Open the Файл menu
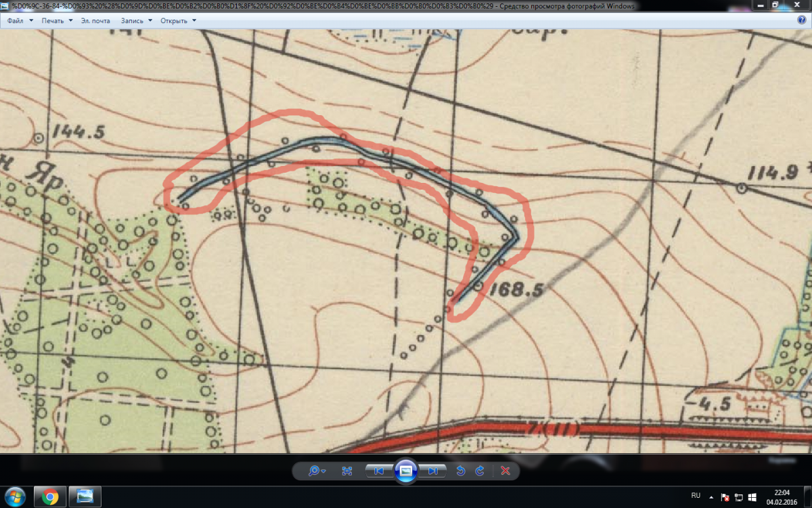This screenshot has width=812, height=508. 19,20
